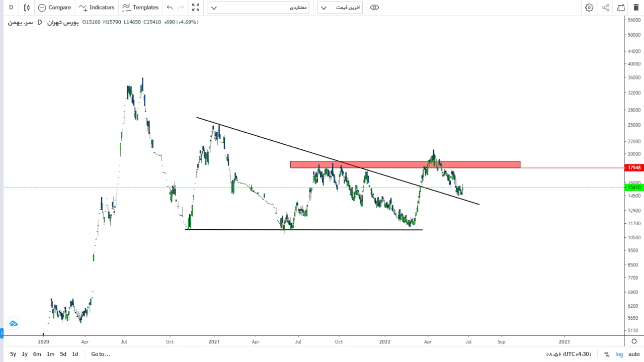Expand the آخرین قیمت dropdown
644x362 pixels.
pyautogui.click(x=340, y=8)
